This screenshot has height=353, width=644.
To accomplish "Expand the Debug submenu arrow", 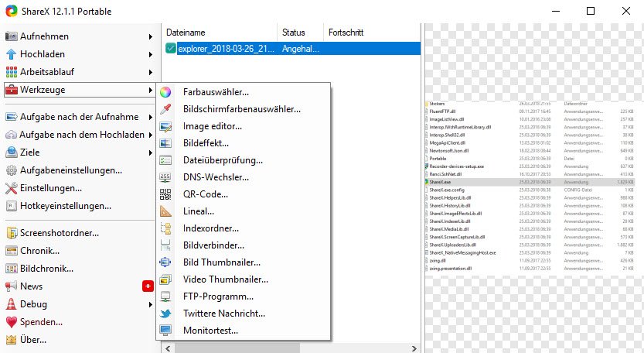I will [151, 304].
